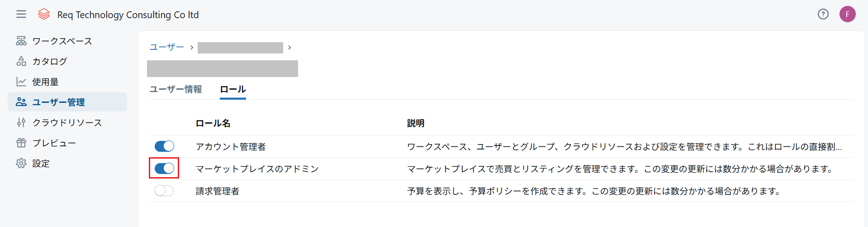Click the カタログ sidebar icon

[21, 61]
